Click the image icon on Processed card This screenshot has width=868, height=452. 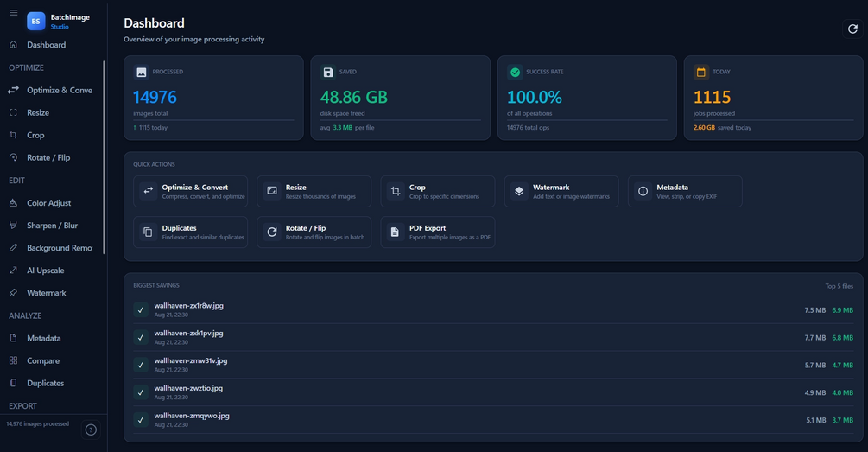(141, 72)
